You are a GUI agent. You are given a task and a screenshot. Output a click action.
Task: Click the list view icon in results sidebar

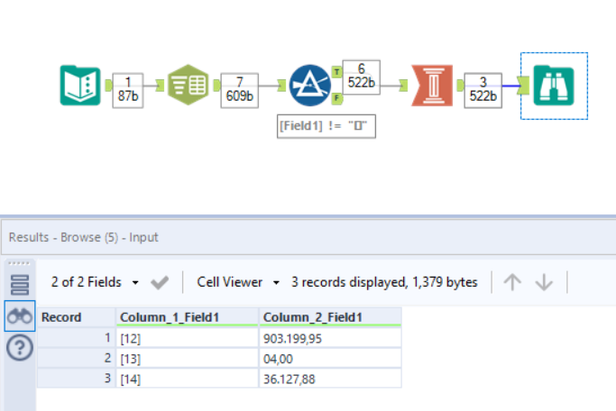pyautogui.click(x=20, y=284)
